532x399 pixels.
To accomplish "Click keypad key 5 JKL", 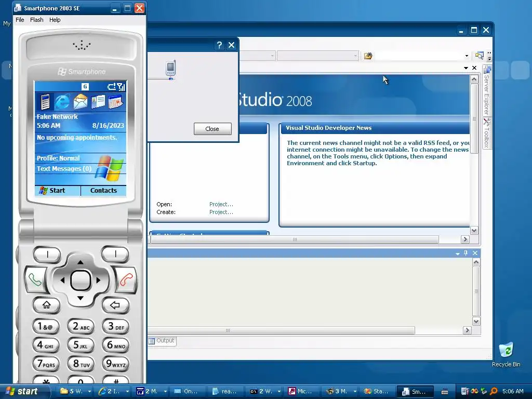I will click(81, 345).
